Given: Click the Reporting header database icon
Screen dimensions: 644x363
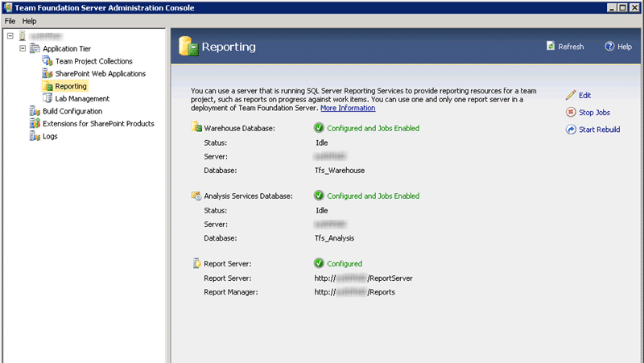Looking at the screenshot, I should [x=188, y=46].
